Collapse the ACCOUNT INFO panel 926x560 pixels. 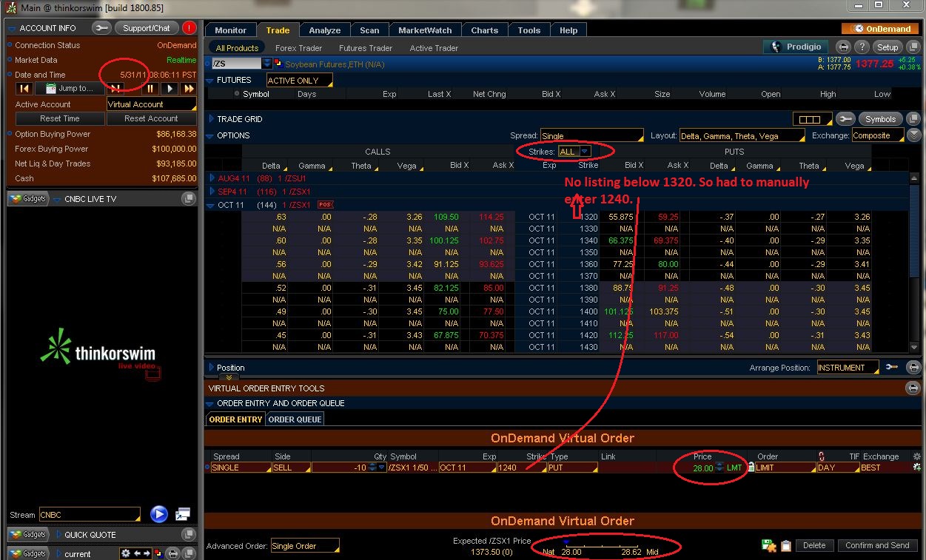(12, 28)
